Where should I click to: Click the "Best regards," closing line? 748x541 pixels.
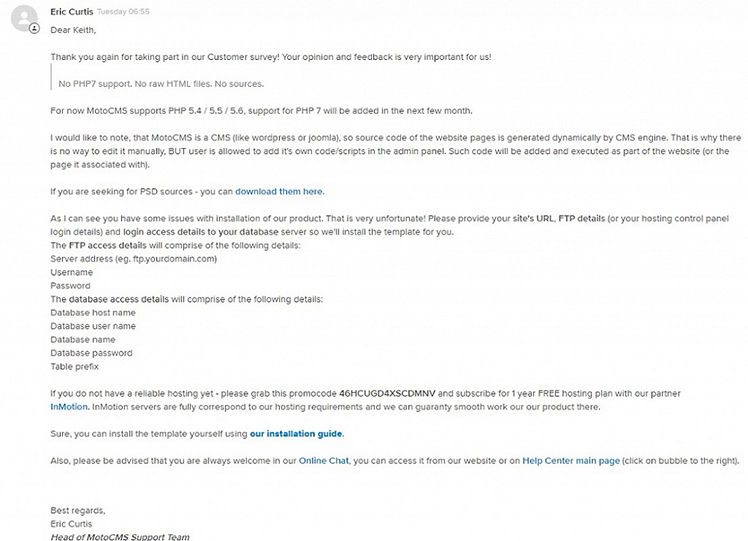pos(78,510)
